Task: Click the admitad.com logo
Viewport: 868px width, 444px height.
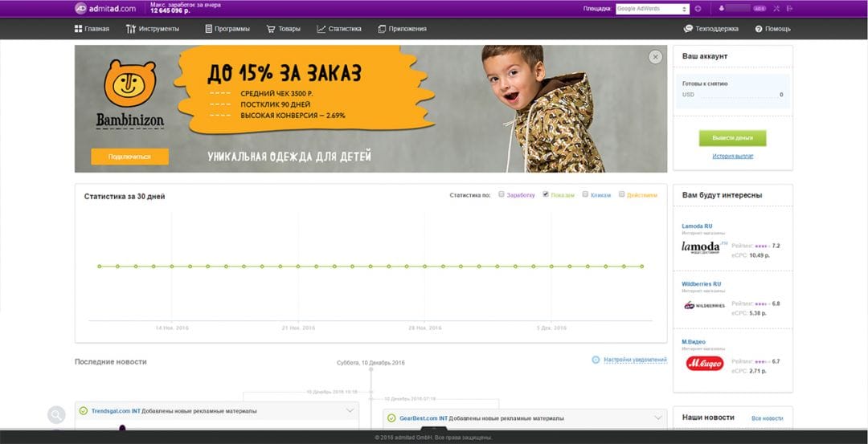Action: pyautogui.click(x=105, y=8)
